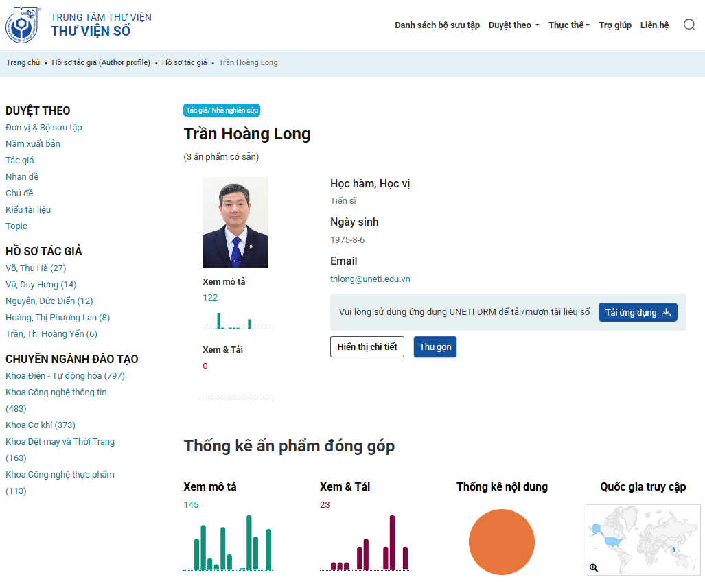
Task: Open author profile Hoàng, Thị Phương Lan (8)
Action: [58, 318]
